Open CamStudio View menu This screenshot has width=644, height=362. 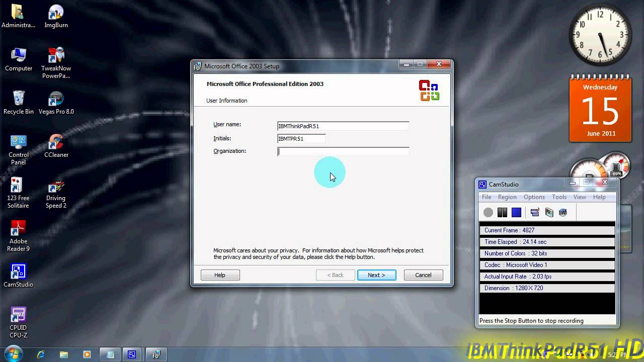pos(580,197)
